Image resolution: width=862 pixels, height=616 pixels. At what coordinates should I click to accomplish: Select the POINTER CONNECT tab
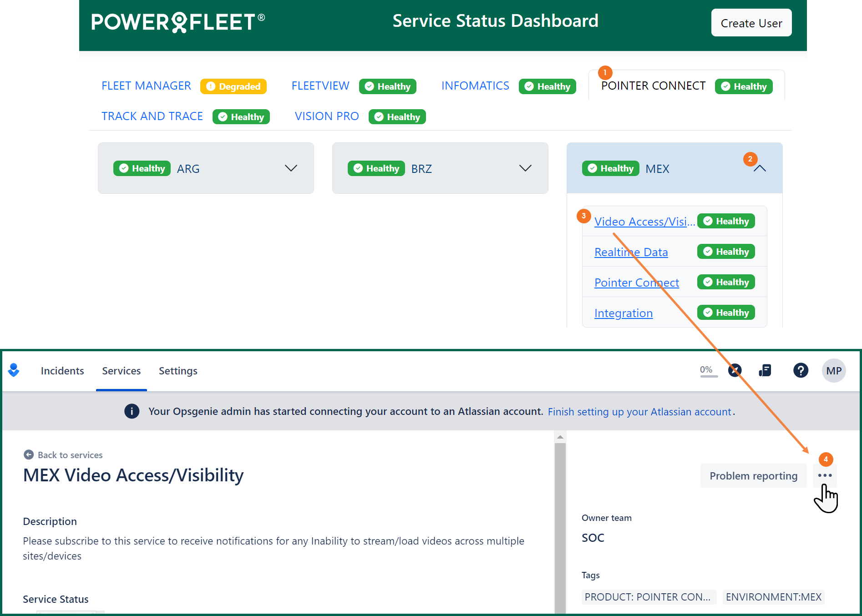(654, 86)
